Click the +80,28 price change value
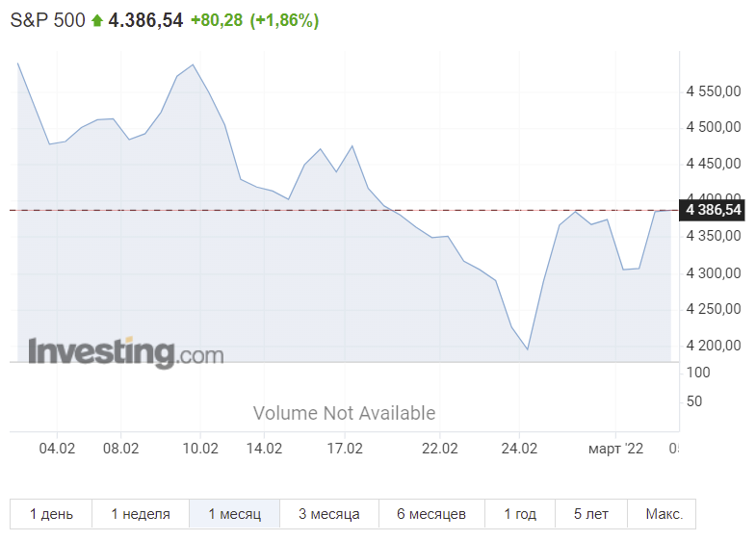This screenshot has height=541, width=756. (x=217, y=20)
